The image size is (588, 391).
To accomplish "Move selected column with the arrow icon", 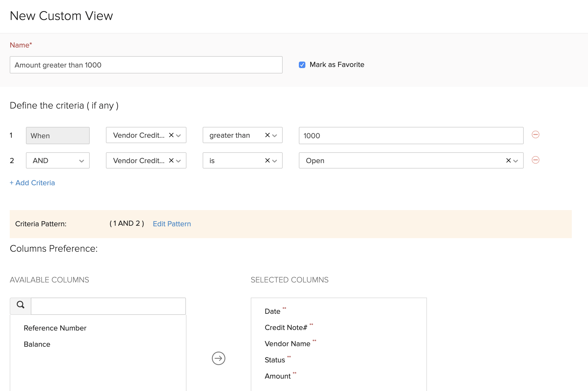I will 218,358.
